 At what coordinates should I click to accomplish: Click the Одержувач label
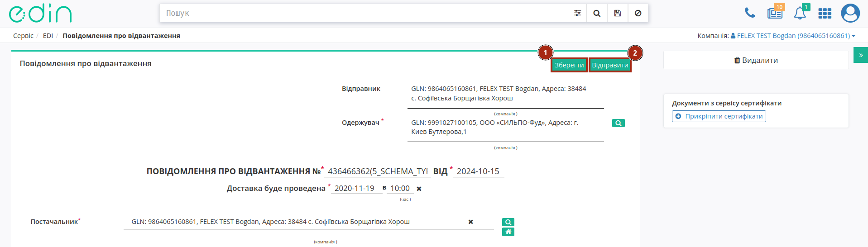click(x=360, y=123)
